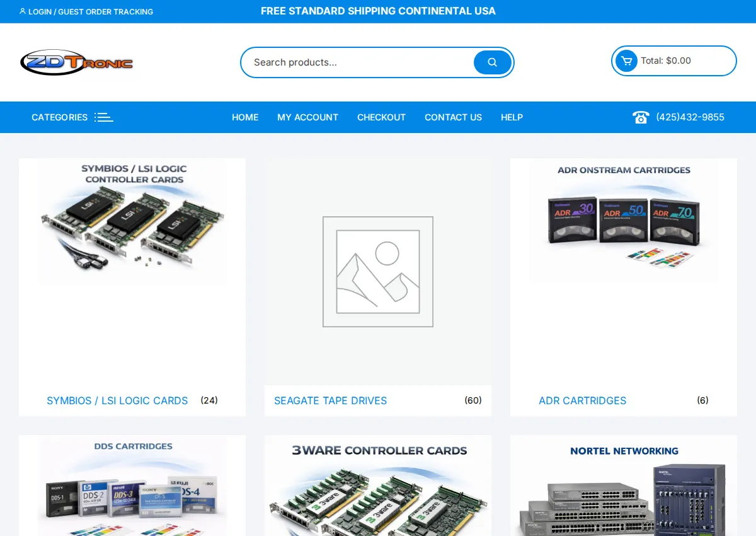Click the ZDTronic logo
The width and height of the screenshot is (756, 536).
click(76, 62)
